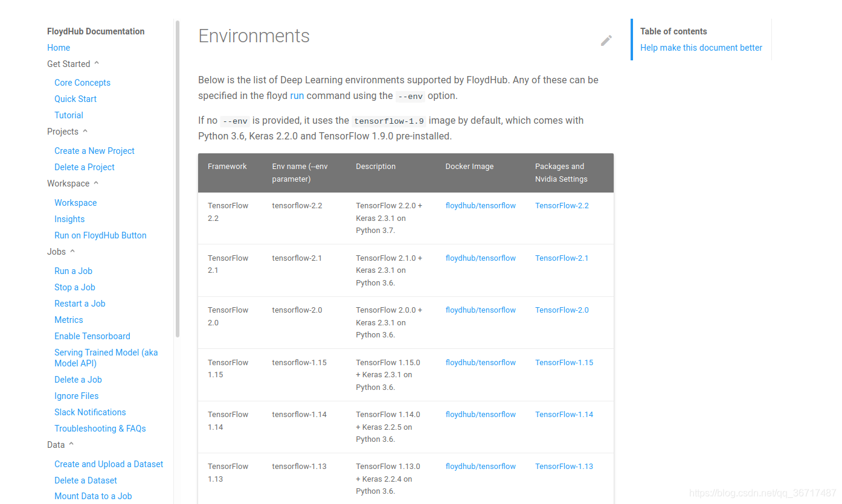Click the tensorflow-1.13 env name cell
This screenshot has width=842, height=504.
[x=299, y=467]
